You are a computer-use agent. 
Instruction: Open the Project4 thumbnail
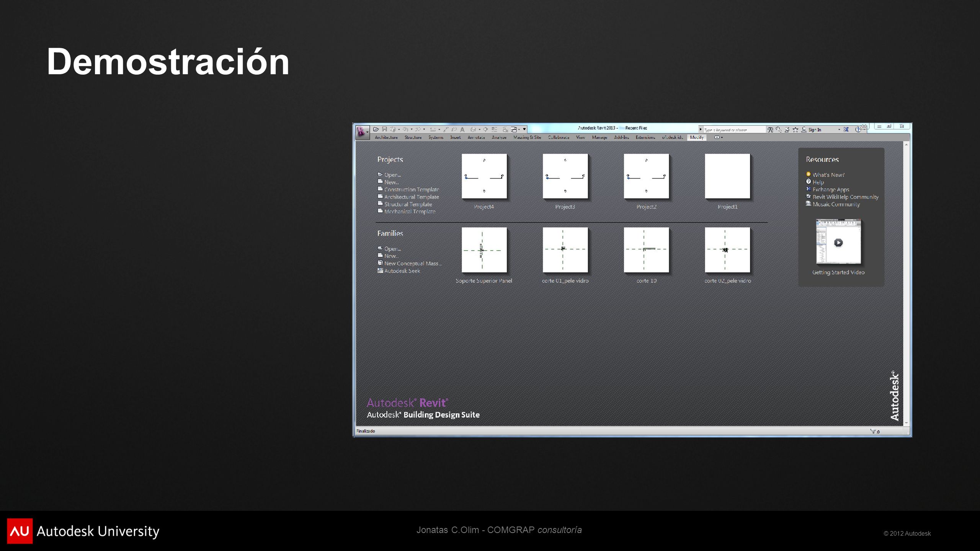point(484,176)
